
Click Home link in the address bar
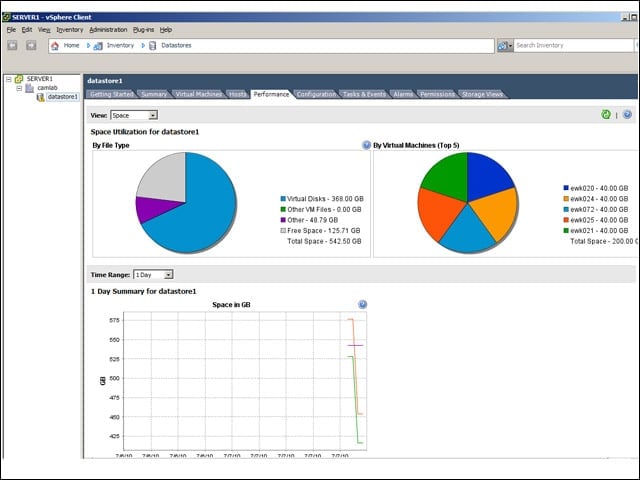point(71,45)
